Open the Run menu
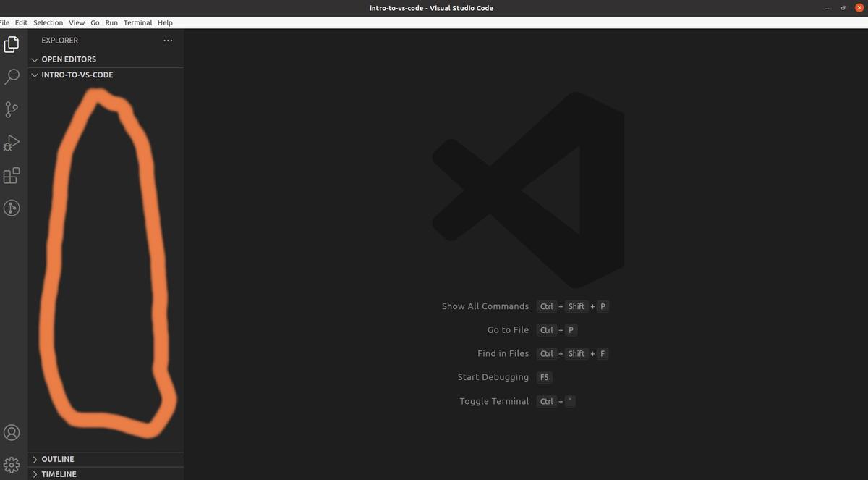868x480 pixels. pos(111,22)
